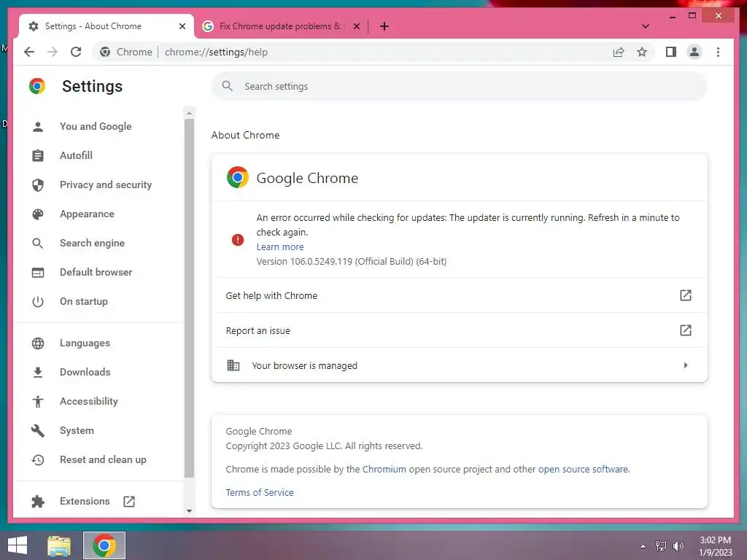The height and width of the screenshot is (560, 747).
Task: Click the Search settings field
Action: point(460,86)
